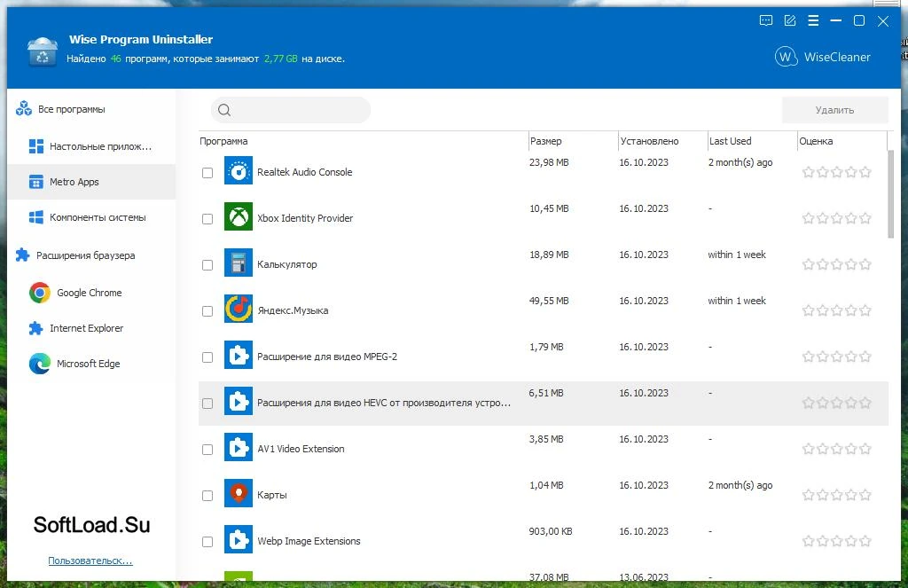Click the 49,55 MB size value
Image resolution: width=908 pixels, height=588 pixels.
tap(548, 301)
